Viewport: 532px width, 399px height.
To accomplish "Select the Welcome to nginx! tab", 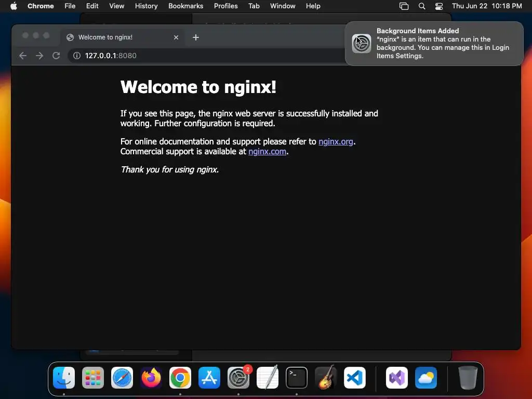I will point(123,37).
